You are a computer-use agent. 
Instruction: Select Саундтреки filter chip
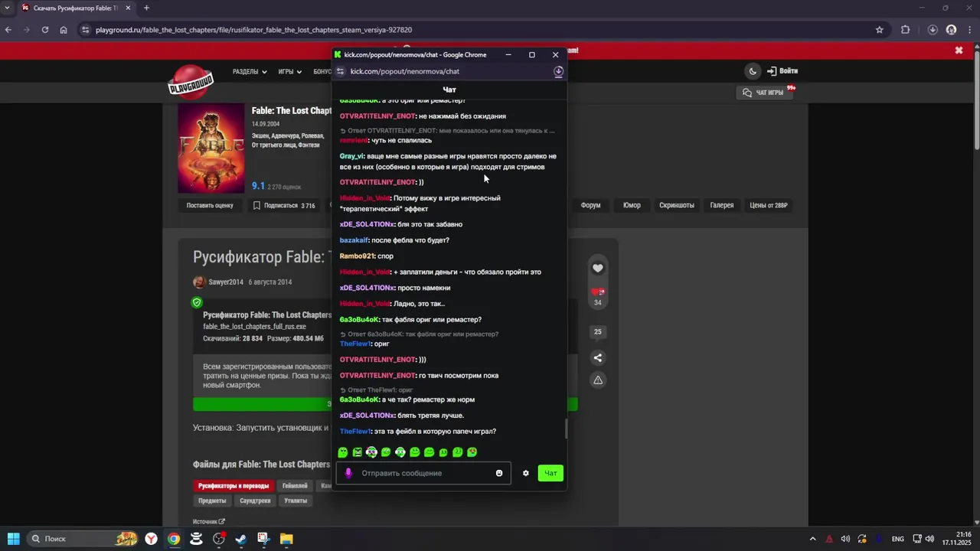pos(255,500)
